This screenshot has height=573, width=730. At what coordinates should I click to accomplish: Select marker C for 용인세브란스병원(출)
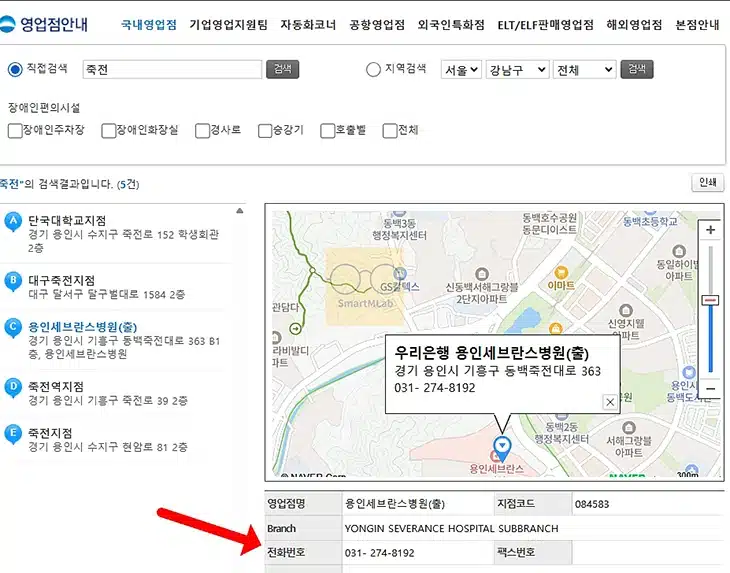13,329
